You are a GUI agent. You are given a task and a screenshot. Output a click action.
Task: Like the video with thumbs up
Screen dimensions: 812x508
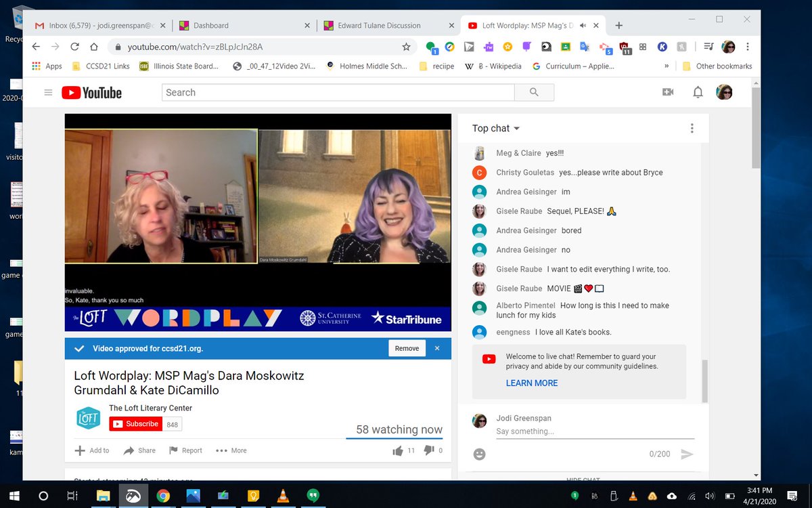point(397,450)
